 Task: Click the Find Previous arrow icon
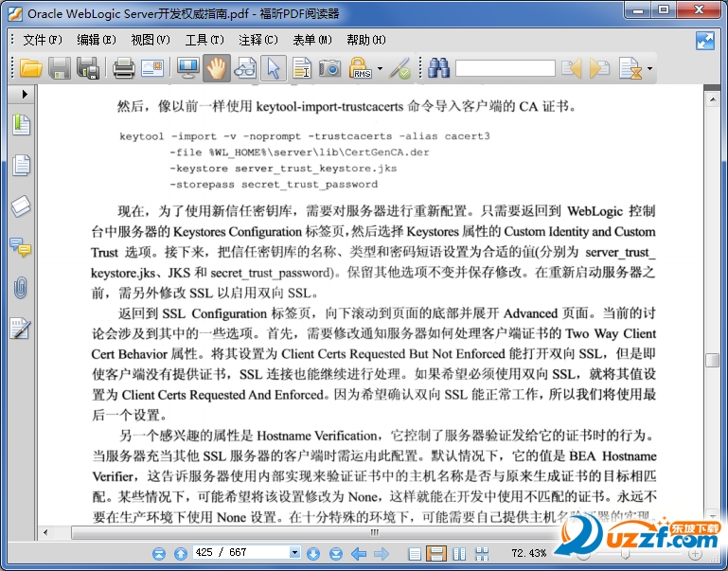[572, 69]
